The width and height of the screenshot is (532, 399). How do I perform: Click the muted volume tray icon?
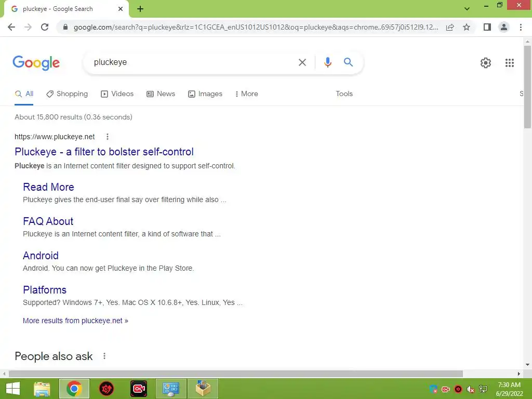(470, 389)
